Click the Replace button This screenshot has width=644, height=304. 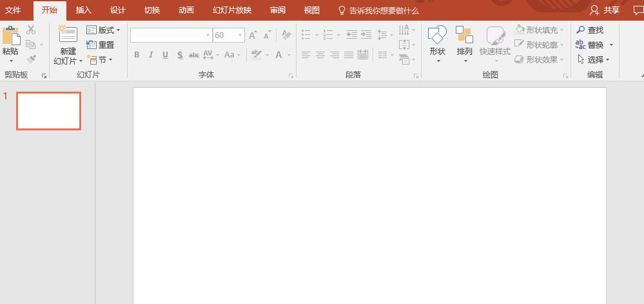[x=594, y=45]
